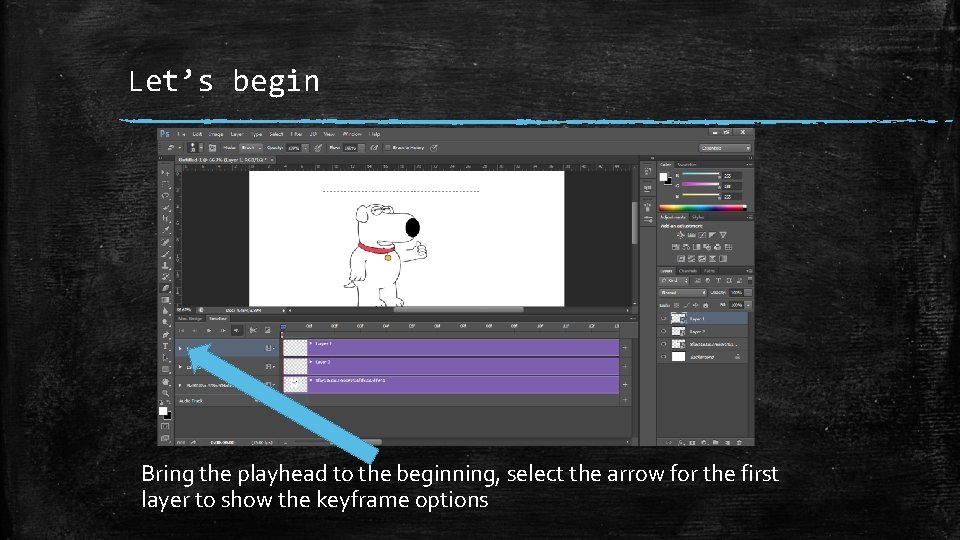Select the Move tool
Image resolution: width=960 pixels, height=540 pixels.
pyautogui.click(x=165, y=174)
